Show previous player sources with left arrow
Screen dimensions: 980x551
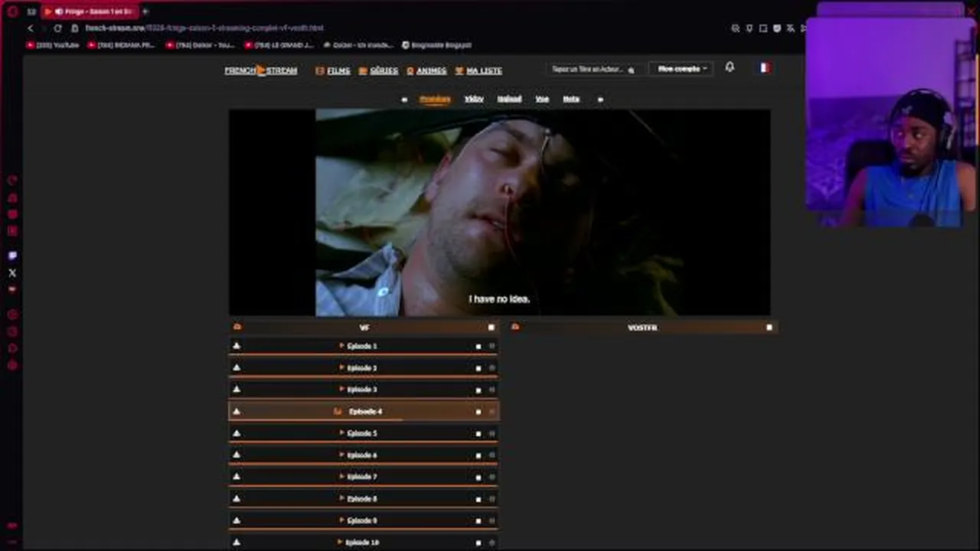tap(404, 99)
